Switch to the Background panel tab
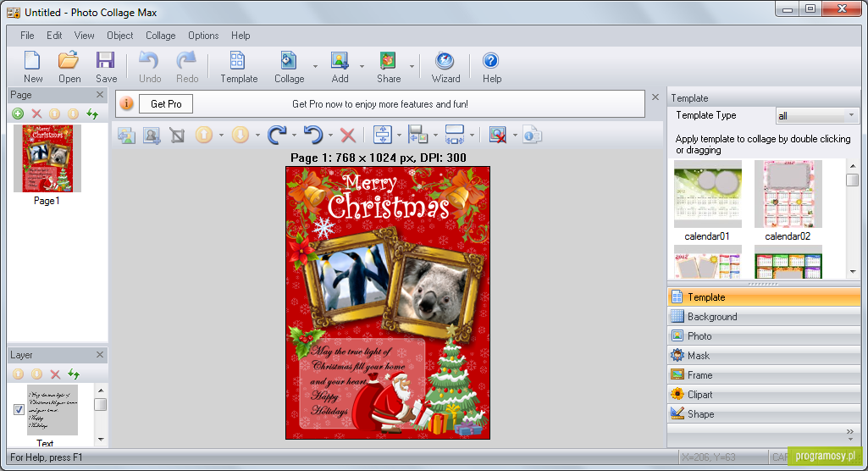The height and width of the screenshot is (471, 868). 764,317
